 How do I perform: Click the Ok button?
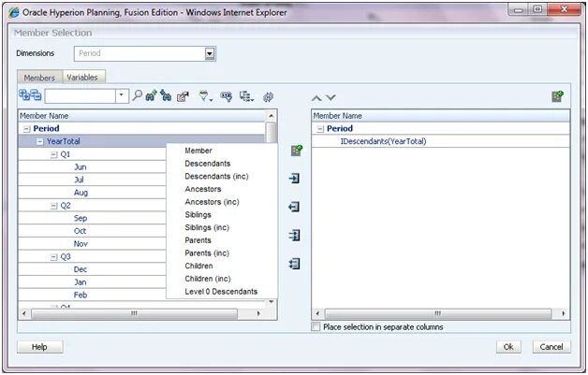pos(508,347)
